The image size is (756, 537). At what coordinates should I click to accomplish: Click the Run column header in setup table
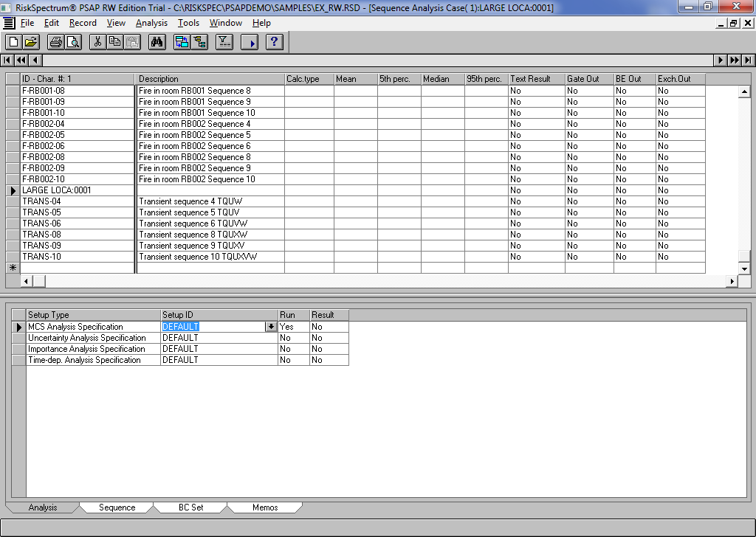[x=294, y=315]
